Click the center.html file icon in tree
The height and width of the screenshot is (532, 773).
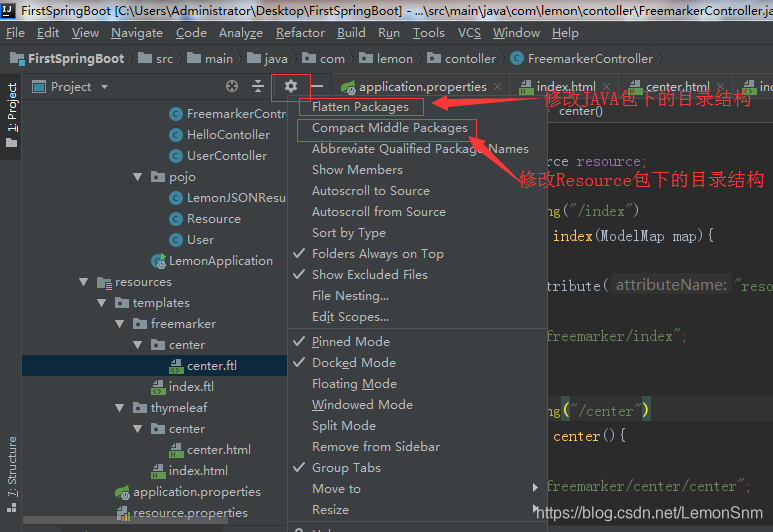click(176, 450)
